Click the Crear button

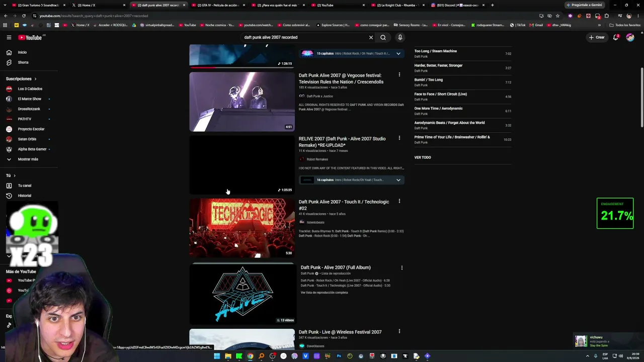pos(597,37)
